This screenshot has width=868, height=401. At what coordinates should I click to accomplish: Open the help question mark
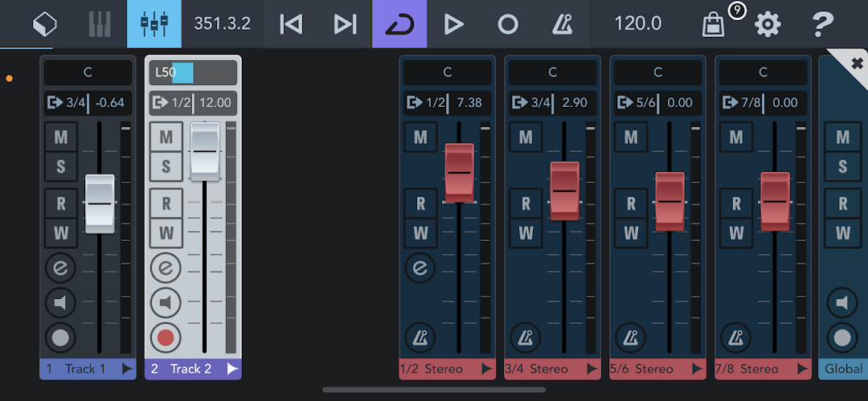[x=822, y=25]
